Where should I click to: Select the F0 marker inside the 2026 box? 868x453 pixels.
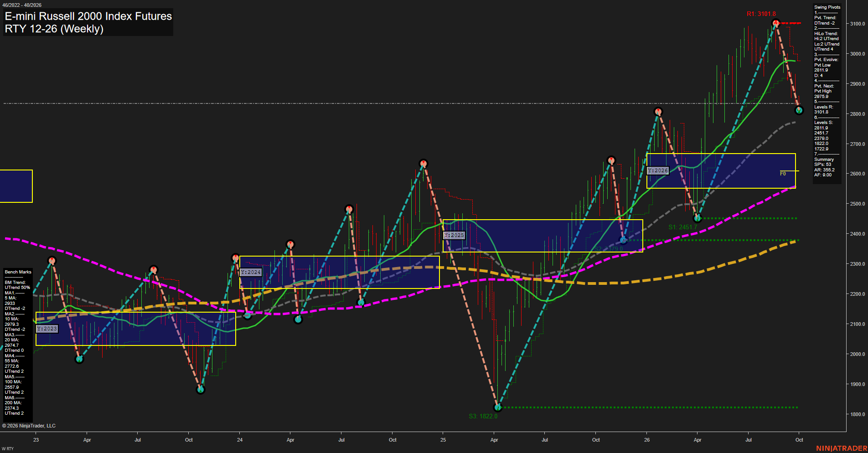pyautogui.click(x=783, y=174)
